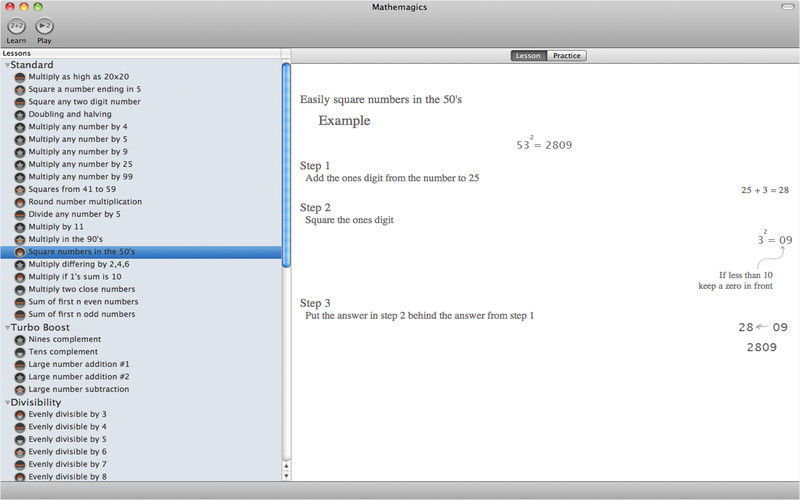This screenshot has width=800, height=500.
Task: Click icon beside Doubling and halving
Action: 20,114
